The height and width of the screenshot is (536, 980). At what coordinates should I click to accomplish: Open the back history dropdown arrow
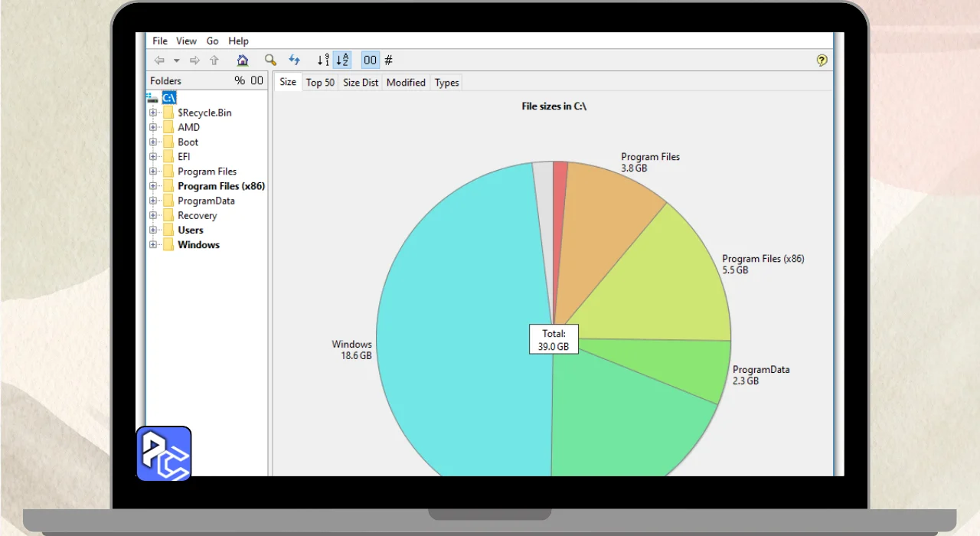pyautogui.click(x=177, y=60)
